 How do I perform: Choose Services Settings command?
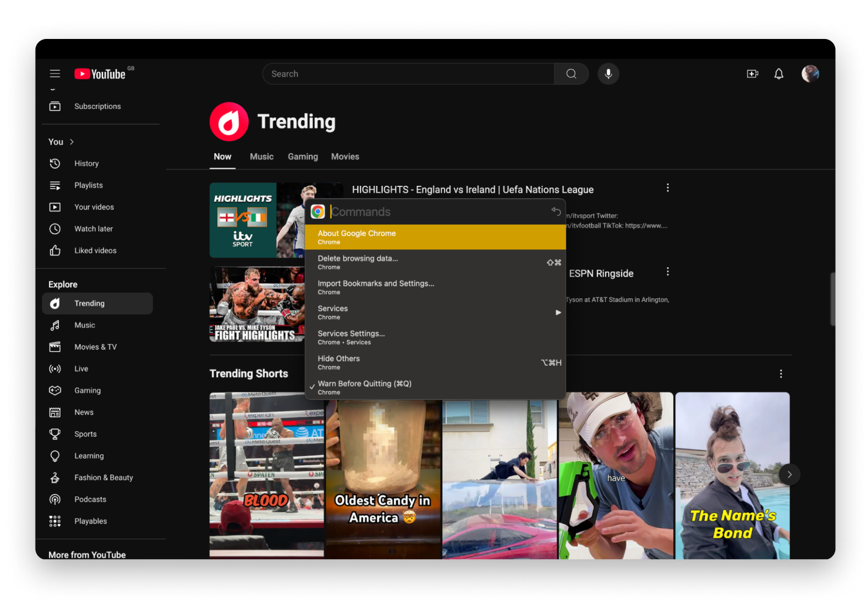[435, 337]
